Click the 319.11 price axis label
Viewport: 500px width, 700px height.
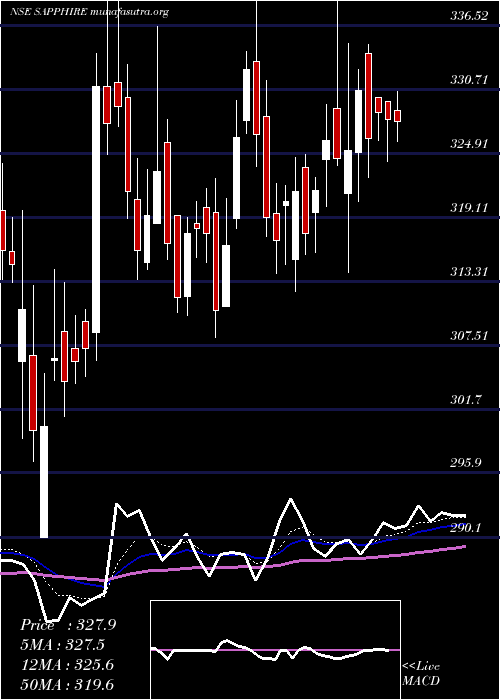pos(469,208)
